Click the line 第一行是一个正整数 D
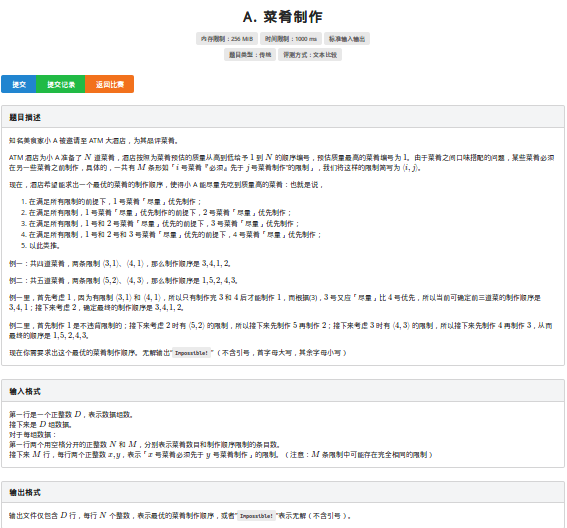The image size is (567, 528). point(71,414)
